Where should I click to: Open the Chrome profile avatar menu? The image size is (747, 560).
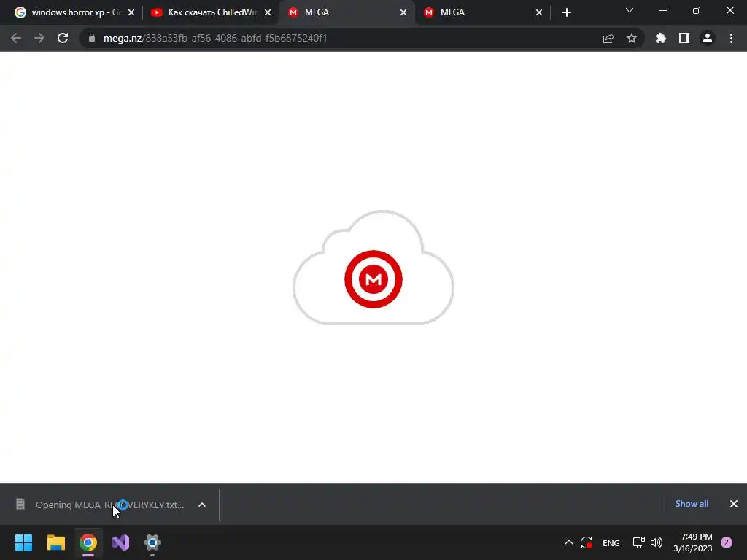[x=708, y=38]
